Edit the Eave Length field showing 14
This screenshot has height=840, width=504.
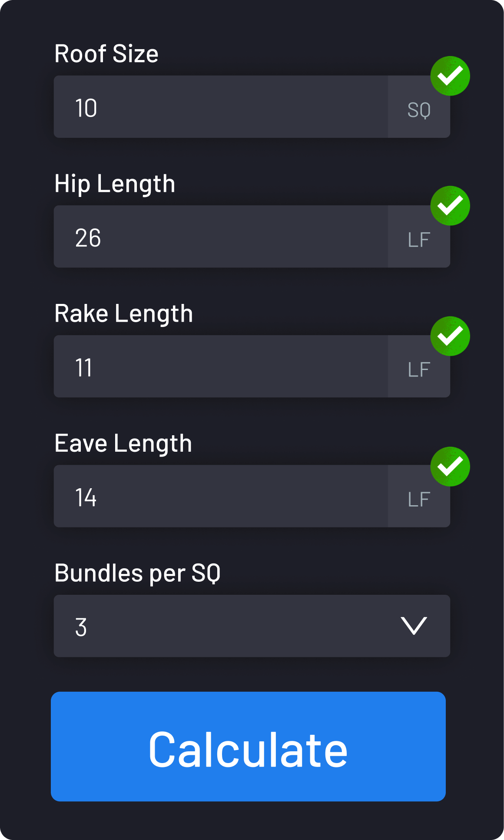pyautogui.click(x=221, y=497)
